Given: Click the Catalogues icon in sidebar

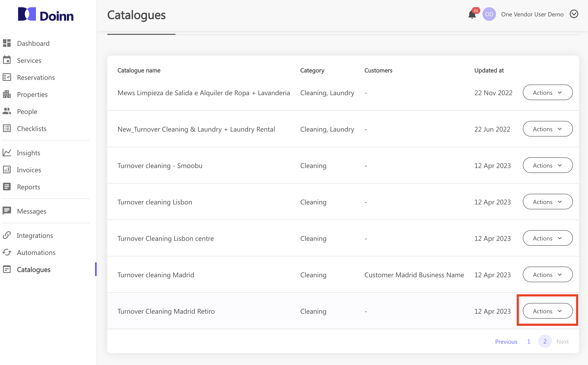Looking at the screenshot, I should click(x=7, y=269).
